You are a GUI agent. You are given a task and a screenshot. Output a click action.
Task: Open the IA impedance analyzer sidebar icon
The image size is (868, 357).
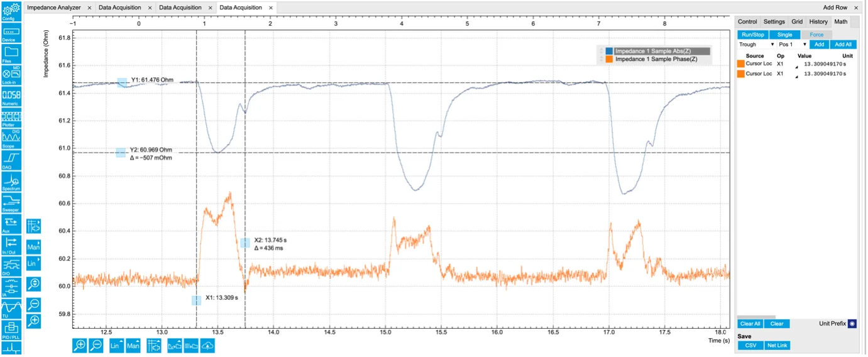pos(11,288)
